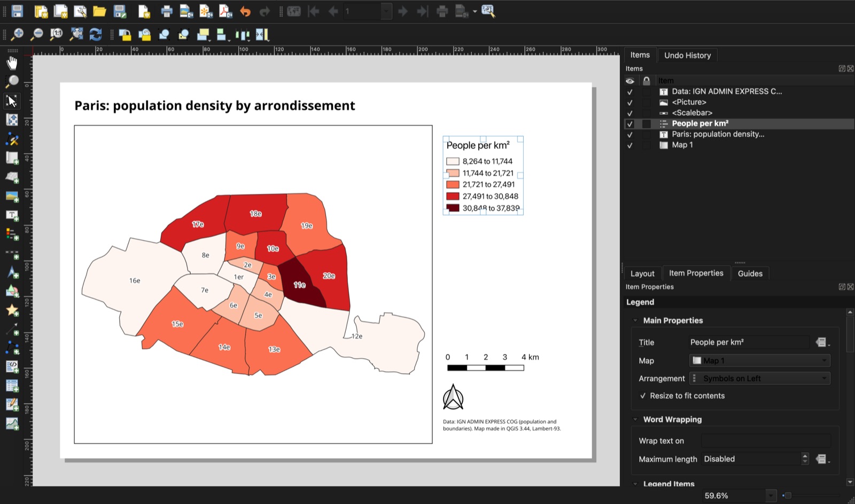Viewport: 855px width, 504px height.
Task: Click the data-defined override button beside Title
Action: click(x=822, y=342)
